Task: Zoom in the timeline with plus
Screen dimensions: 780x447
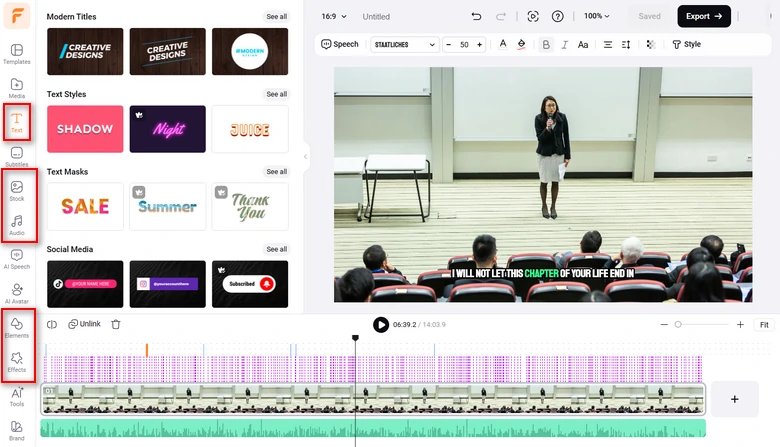Action: [x=740, y=324]
